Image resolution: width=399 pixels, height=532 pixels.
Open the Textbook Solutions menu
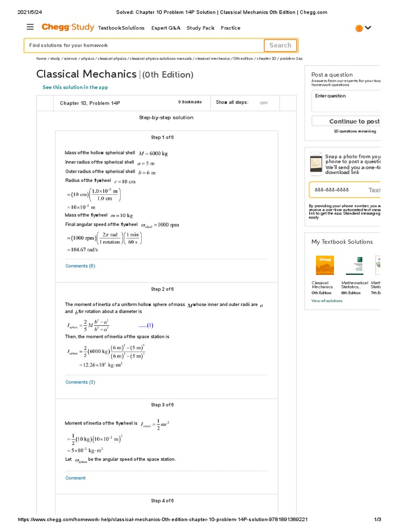(x=121, y=28)
